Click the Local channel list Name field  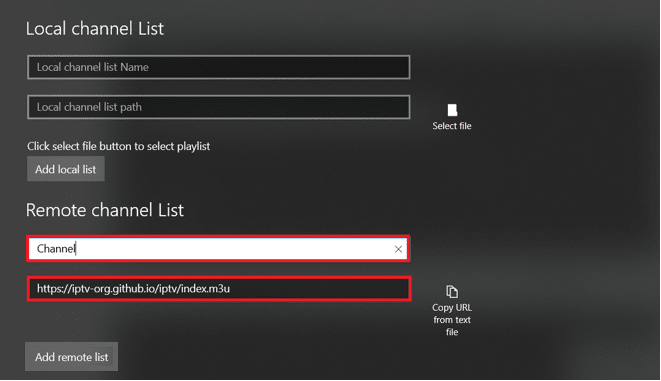(x=218, y=67)
